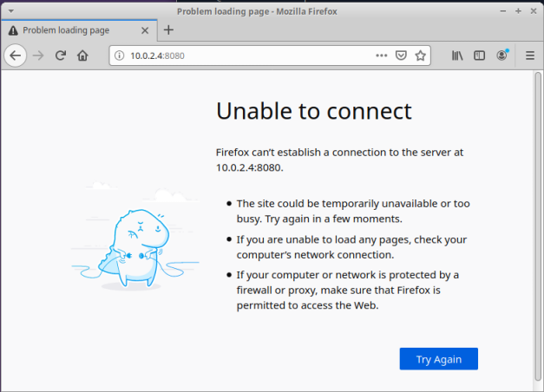
Task: Click 'If you are unable to load' bullet
Action: pos(351,247)
